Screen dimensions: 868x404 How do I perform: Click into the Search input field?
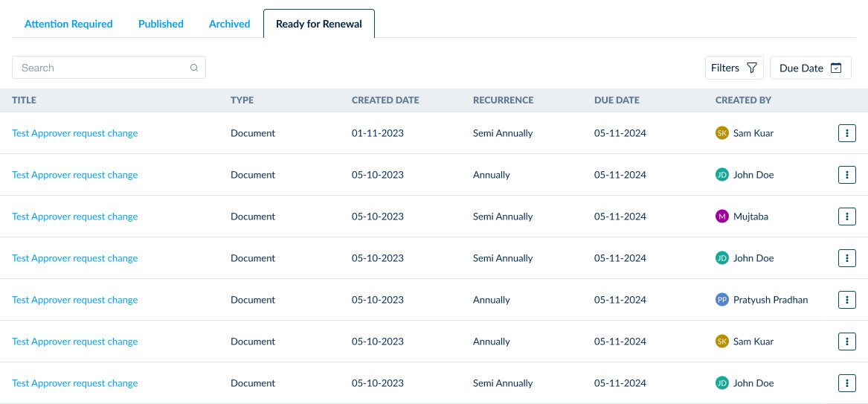click(x=100, y=68)
